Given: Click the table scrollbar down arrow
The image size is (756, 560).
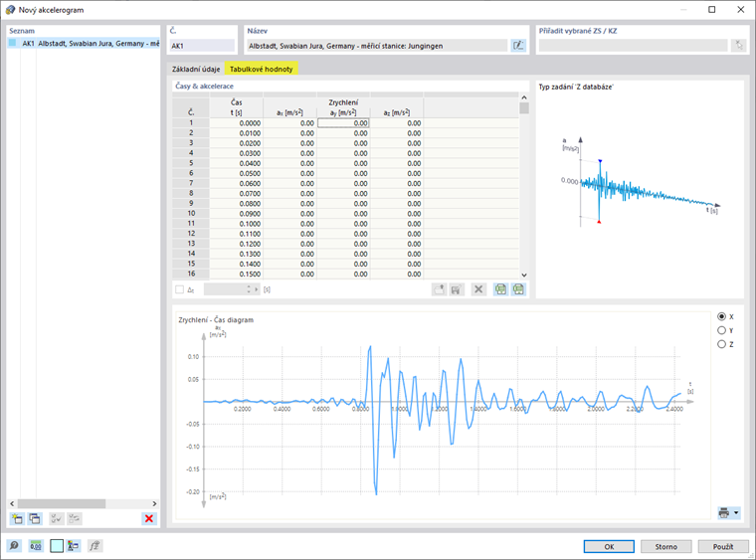Looking at the screenshot, I should [x=524, y=275].
